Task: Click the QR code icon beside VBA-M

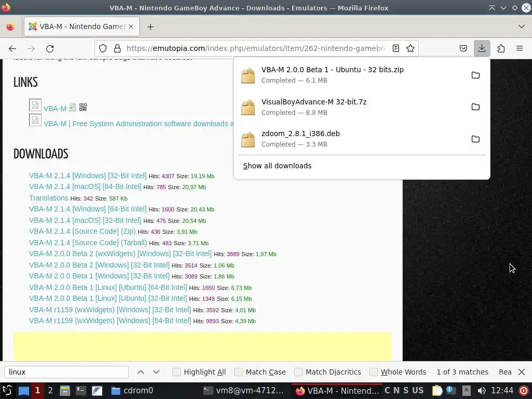Action: [x=83, y=107]
